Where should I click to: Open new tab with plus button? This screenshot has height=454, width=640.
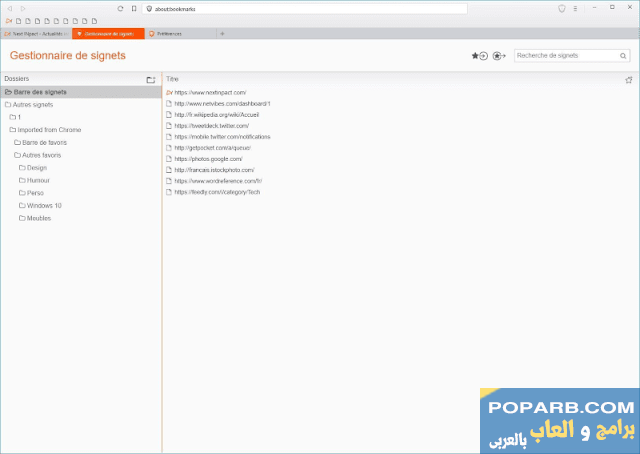[x=222, y=33]
